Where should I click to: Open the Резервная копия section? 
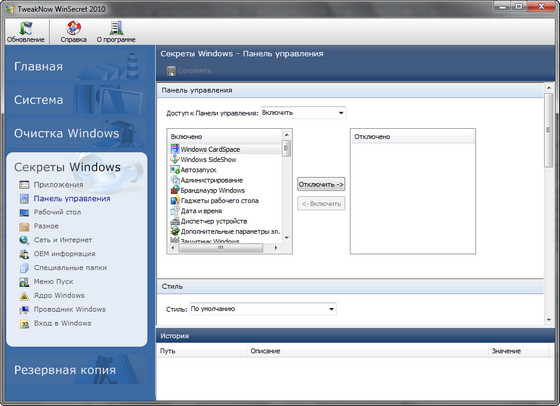coord(76,370)
